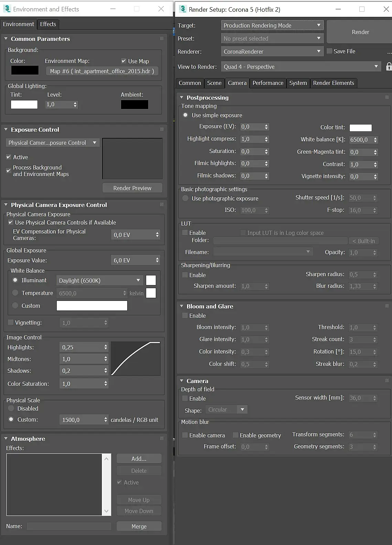Viewport: 392px width, 545px height.
Task: Enable Depth of field checkbox
Action: pos(185,399)
